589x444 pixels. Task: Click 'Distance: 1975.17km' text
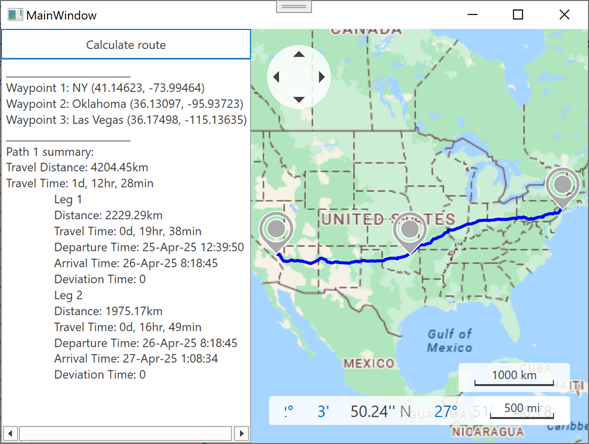coord(108,311)
